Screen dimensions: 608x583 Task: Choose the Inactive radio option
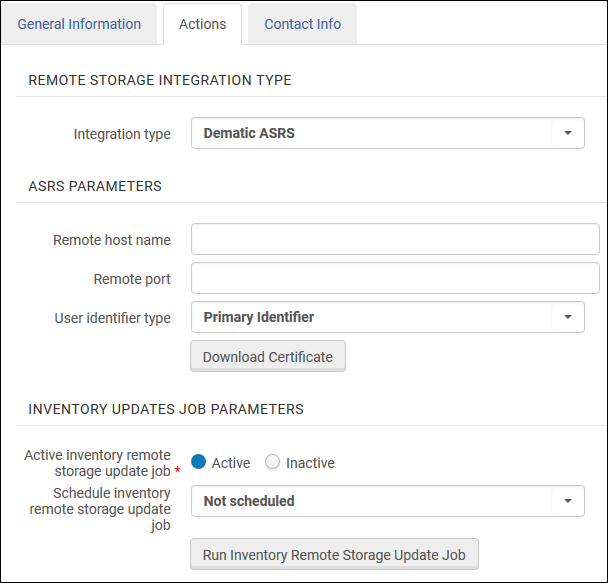pyautogui.click(x=273, y=462)
